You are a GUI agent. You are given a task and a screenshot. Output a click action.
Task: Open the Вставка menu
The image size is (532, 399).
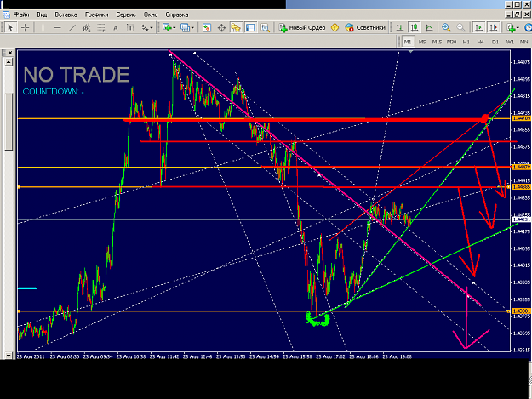(x=66, y=14)
